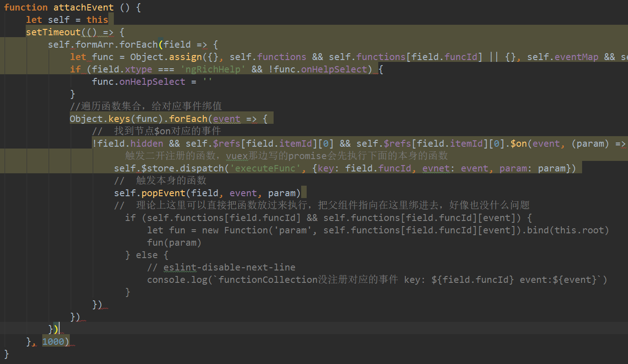Click the Function constructor name
This screenshot has width=628, height=364.
(x=246, y=230)
